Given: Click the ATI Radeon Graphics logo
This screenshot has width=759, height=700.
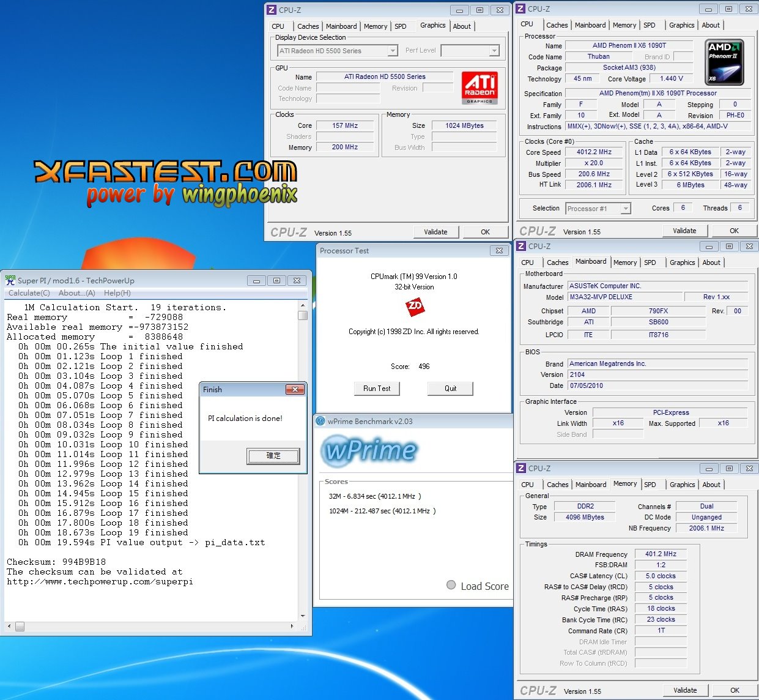Looking at the screenshot, I should pos(479,87).
